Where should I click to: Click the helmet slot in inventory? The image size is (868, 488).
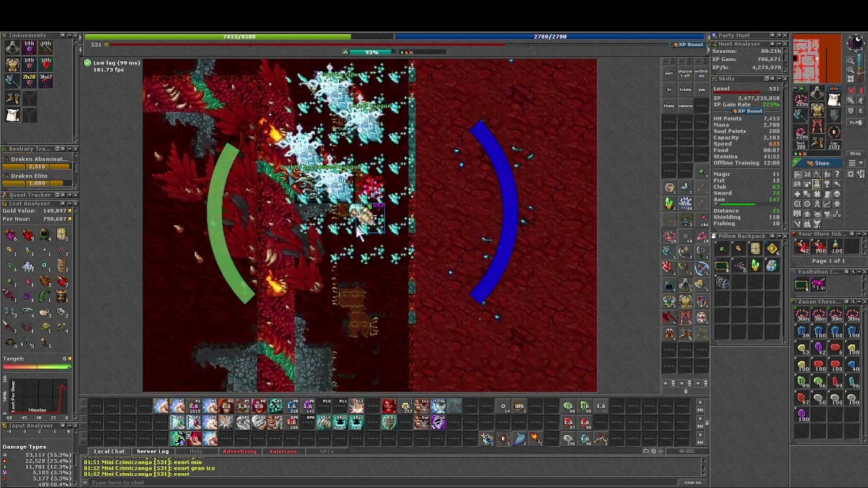tap(817, 93)
